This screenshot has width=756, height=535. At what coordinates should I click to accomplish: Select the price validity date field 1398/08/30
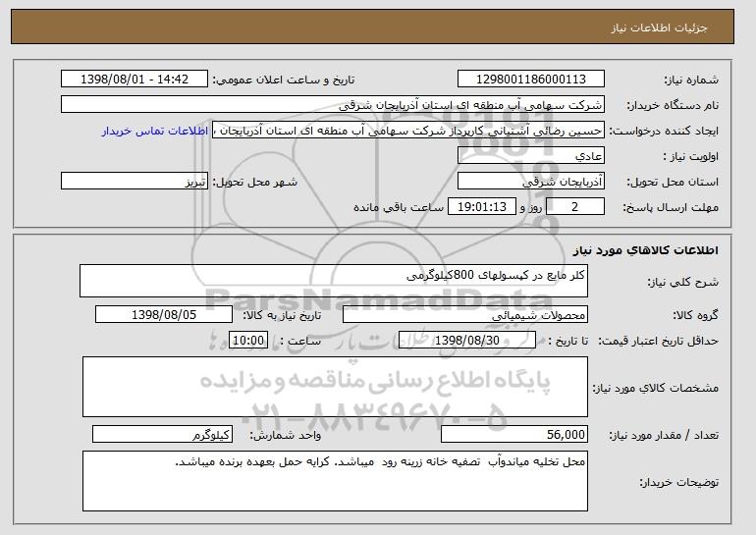[467, 341]
